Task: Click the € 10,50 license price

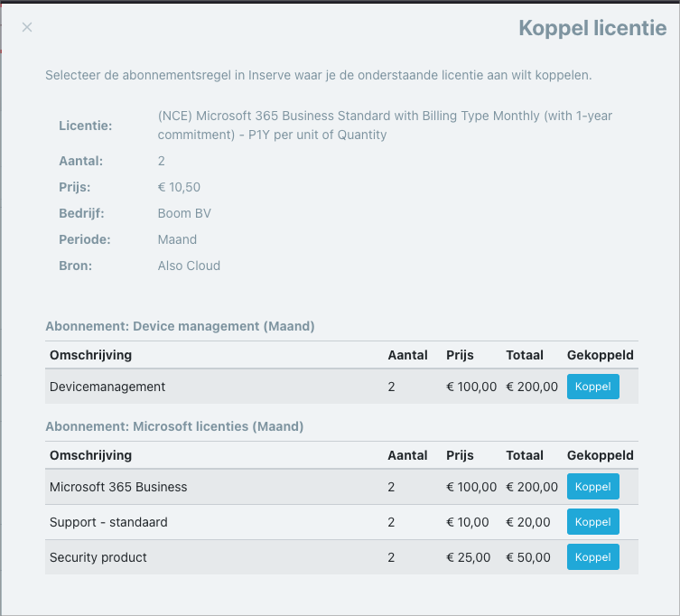Action: 179,187
